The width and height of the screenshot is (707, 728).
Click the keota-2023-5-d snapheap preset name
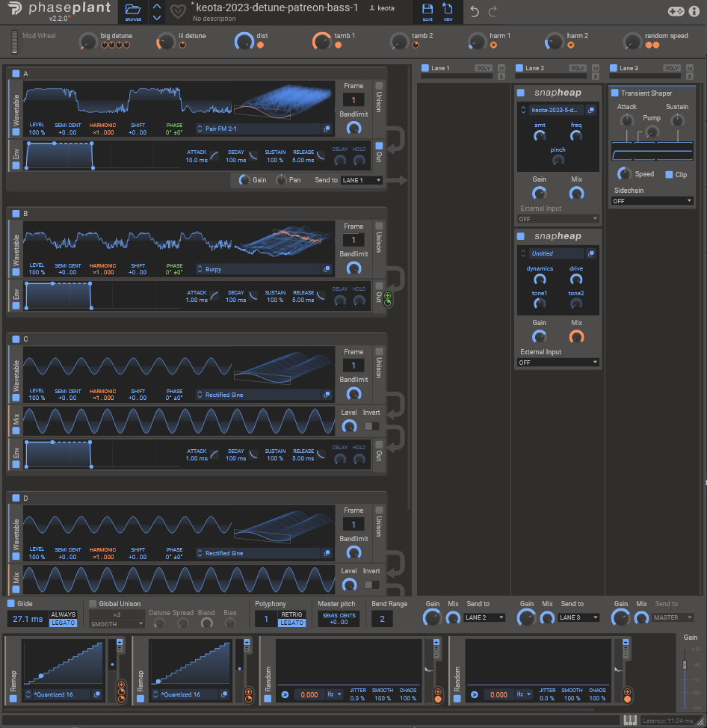coord(555,110)
